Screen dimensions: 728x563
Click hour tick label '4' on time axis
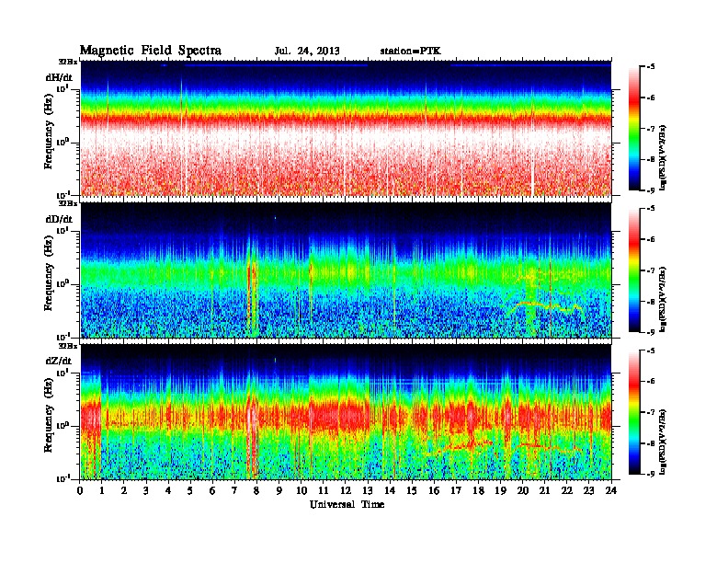point(168,490)
